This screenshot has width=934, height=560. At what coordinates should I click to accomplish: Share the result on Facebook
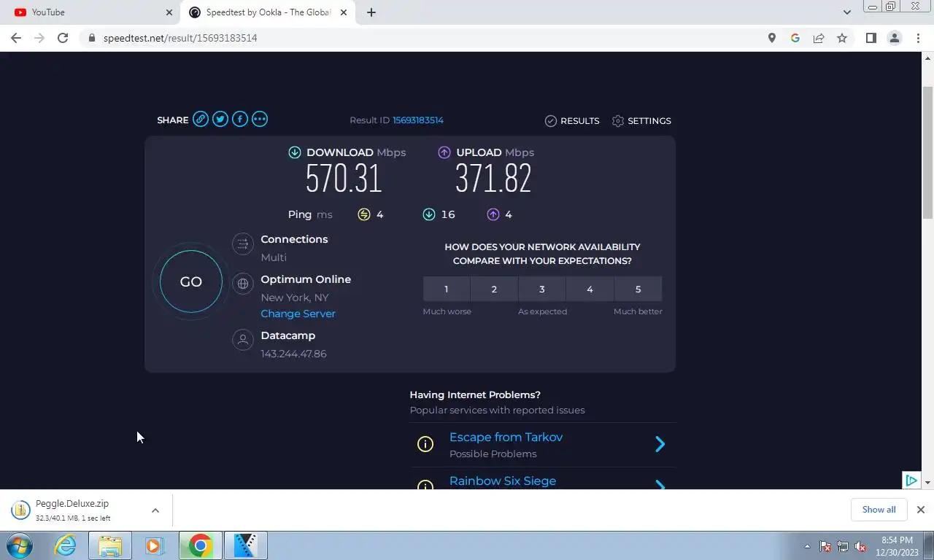[240, 120]
